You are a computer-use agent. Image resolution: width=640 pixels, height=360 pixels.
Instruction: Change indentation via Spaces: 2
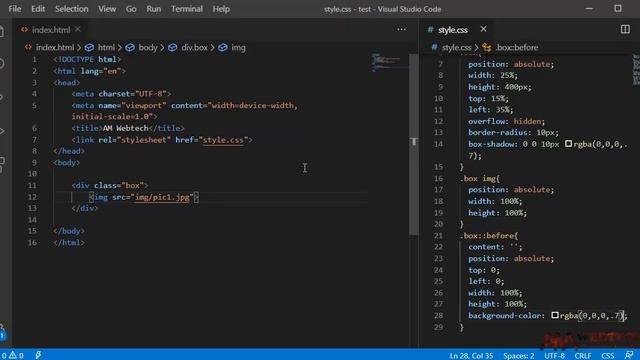(518, 356)
